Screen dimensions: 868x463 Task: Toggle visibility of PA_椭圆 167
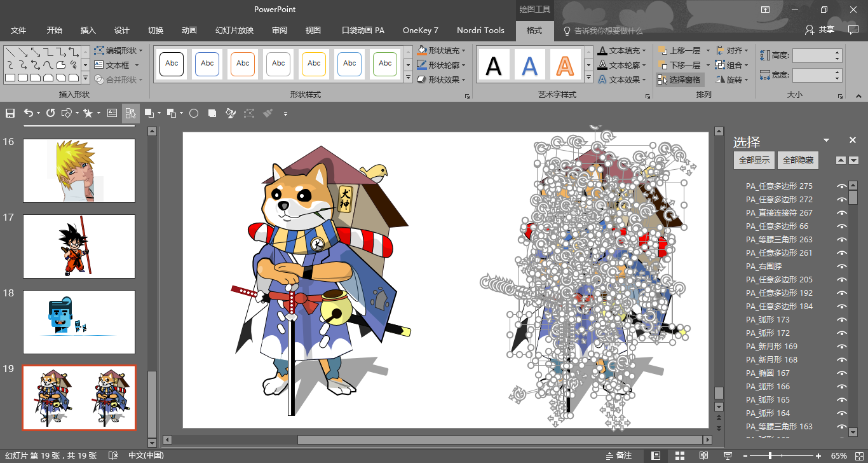click(x=842, y=373)
